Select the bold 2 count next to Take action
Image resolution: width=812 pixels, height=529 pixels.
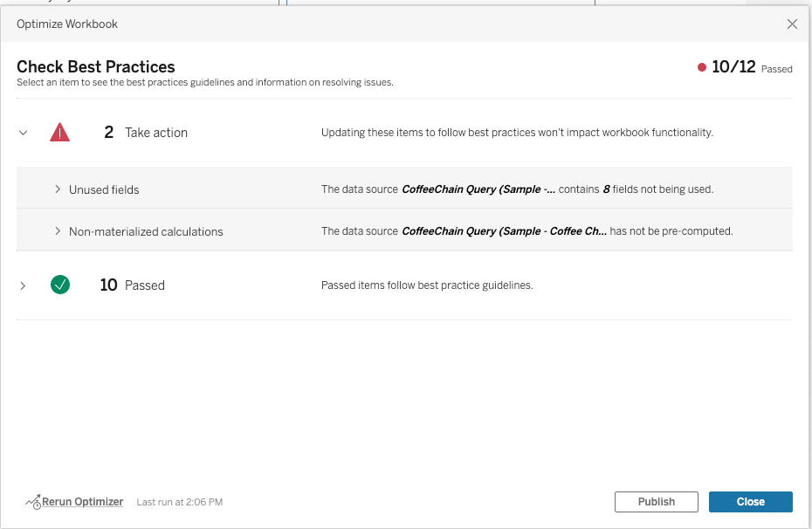[x=108, y=132]
